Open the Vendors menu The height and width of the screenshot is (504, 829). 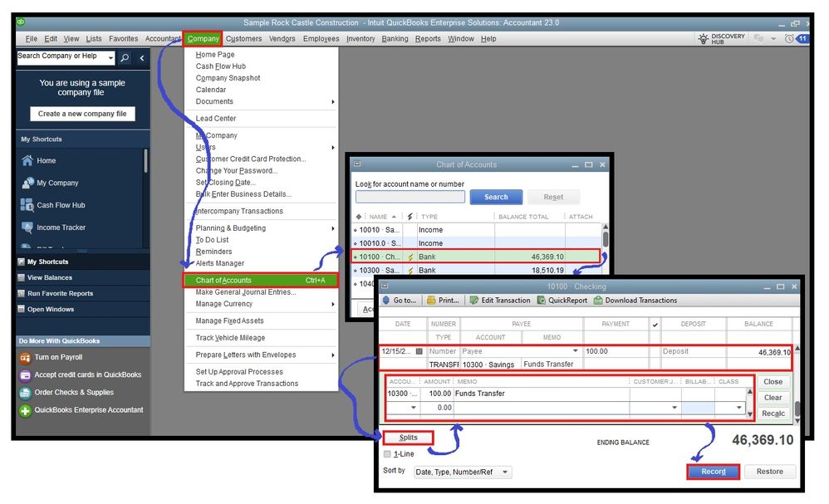[282, 38]
